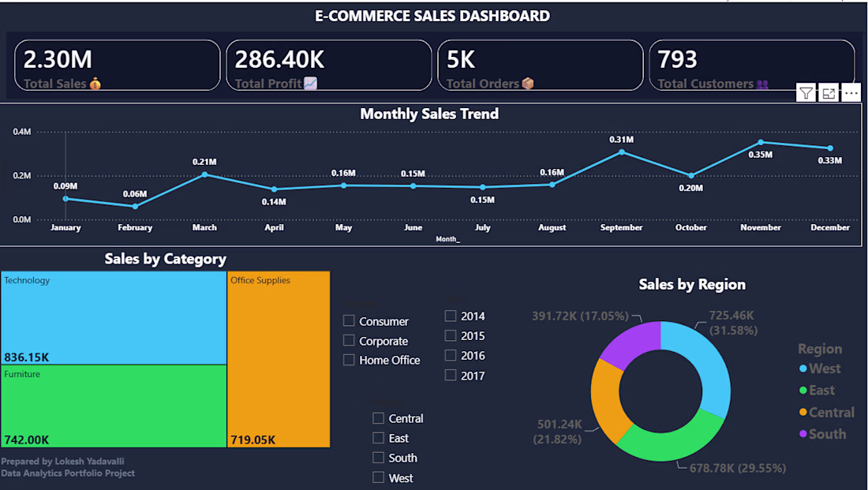
Task: Click the Region legend heading
Action: point(820,349)
